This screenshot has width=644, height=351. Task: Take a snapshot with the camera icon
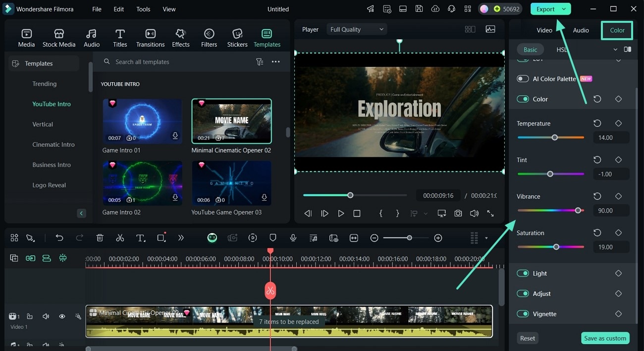point(458,213)
